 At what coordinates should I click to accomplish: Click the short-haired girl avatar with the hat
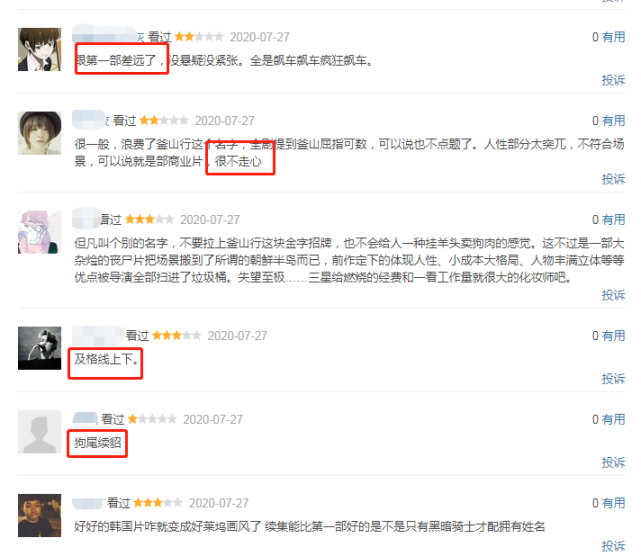pos(40,133)
